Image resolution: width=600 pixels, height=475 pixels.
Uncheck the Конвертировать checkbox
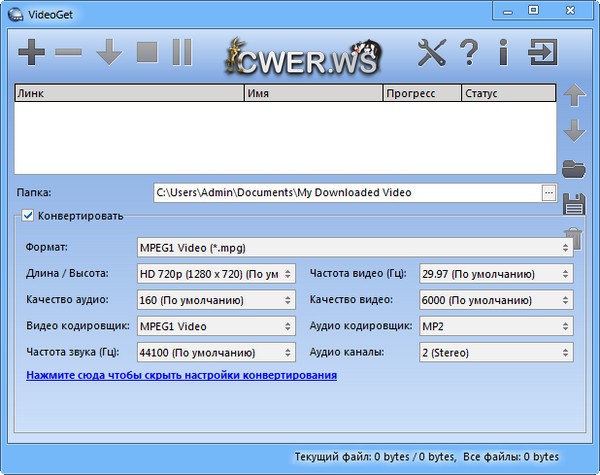coord(28,215)
